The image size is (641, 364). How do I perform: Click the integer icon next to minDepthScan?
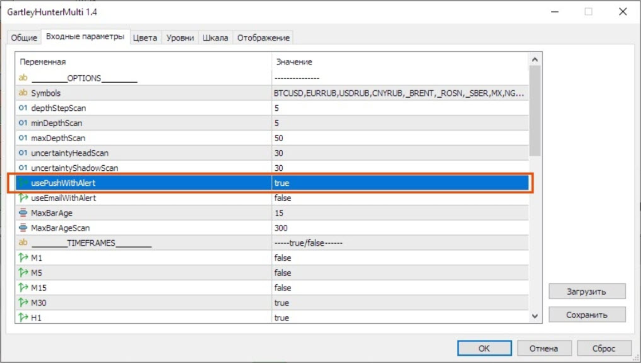(x=23, y=123)
